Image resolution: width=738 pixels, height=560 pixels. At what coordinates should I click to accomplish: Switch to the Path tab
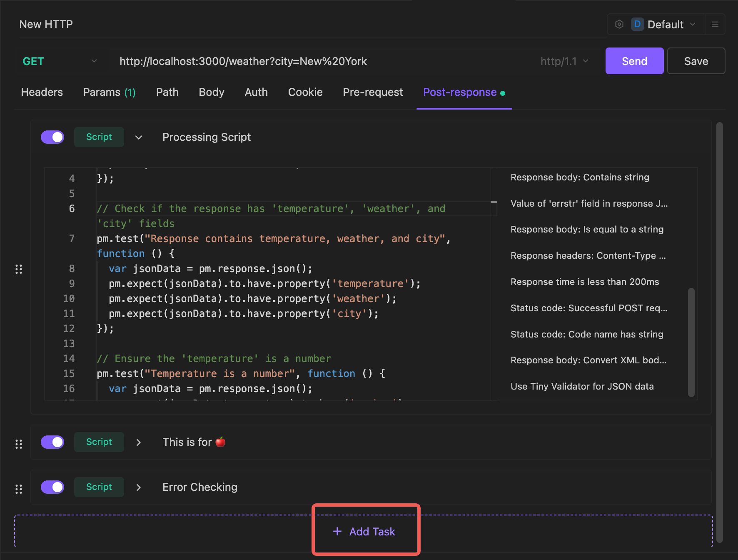tap(167, 92)
